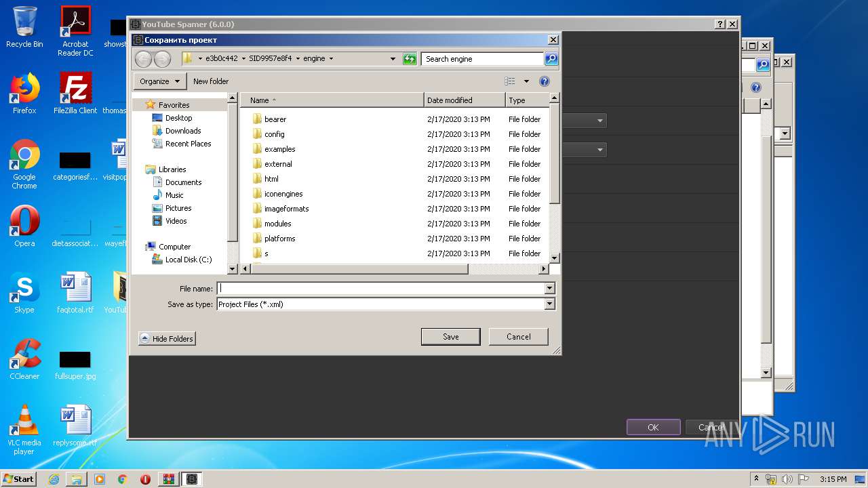Open the Change your view icon
868x488 pixels.
coord(510,81)
